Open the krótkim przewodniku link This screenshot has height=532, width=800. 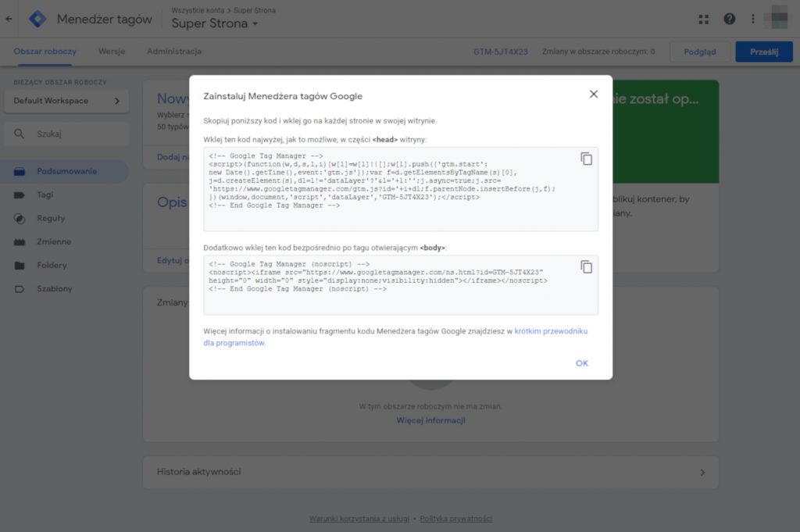pyautogui.click(x=551, y=331)
